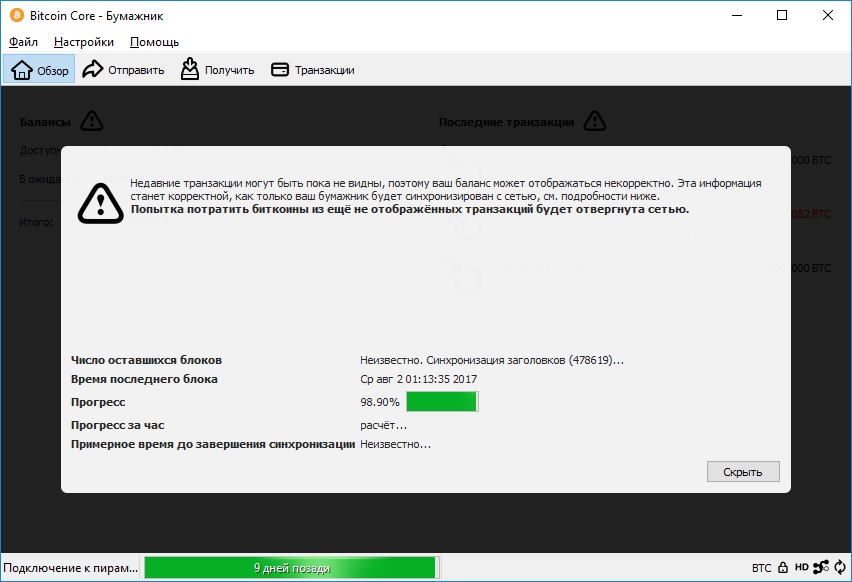Click the Bitcoin Core logo in title bar
The width and height of the screenshot is (852, 582).
coord(17,15)
